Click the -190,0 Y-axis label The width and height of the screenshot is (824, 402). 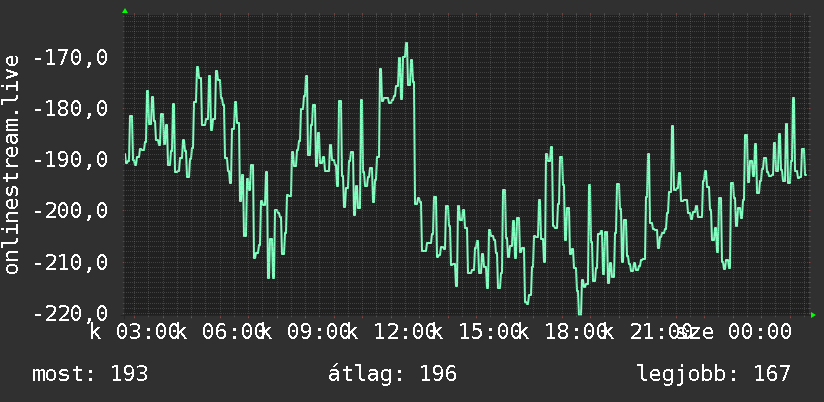point(70,160)
